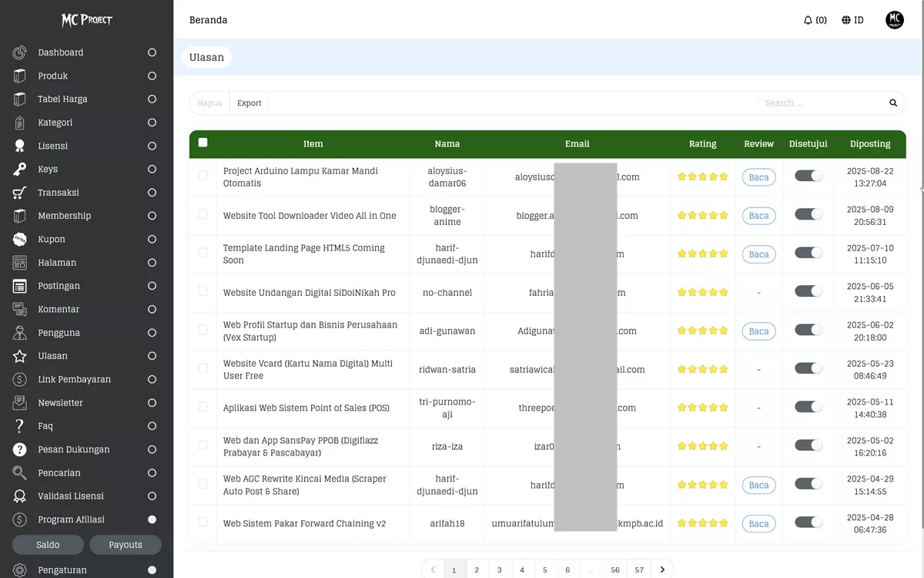
Task: Open the next page with the right chevron
Action: 662,569
